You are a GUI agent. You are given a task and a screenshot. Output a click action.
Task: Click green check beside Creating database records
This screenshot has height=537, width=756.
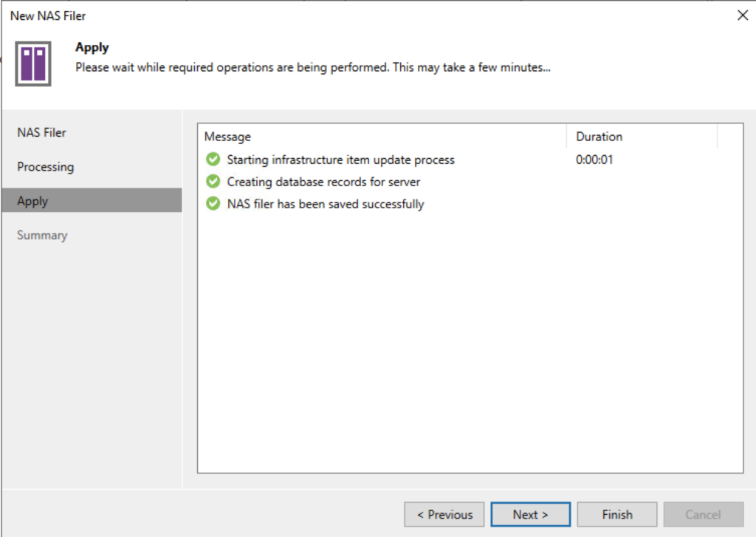tap(213, 182)
